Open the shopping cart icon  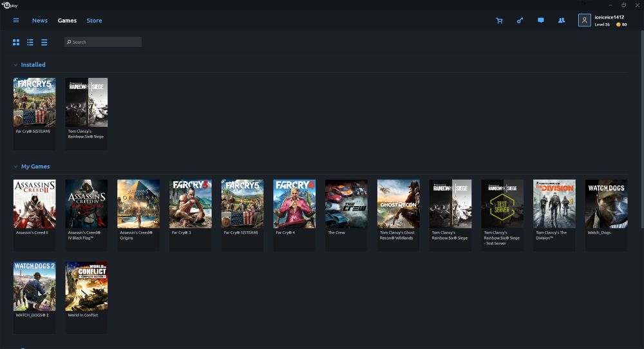pyautogui.click(x=499, y=21)
